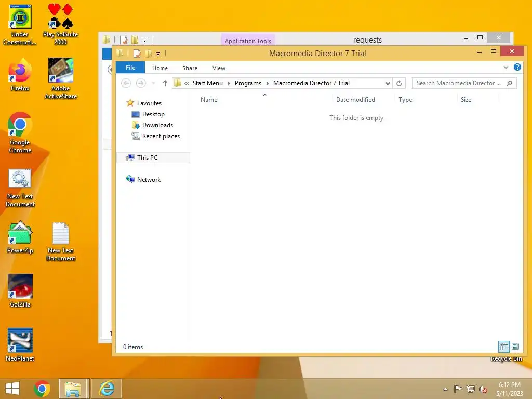Go up one folder level
The height and width of the screenshot is (399, 532).
[x=165, y=83]
